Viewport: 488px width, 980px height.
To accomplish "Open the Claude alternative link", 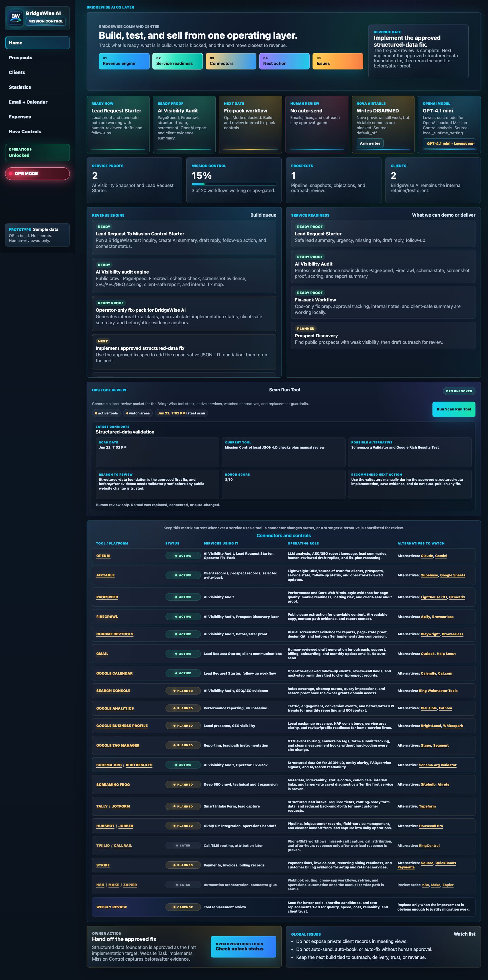I will [427, 556].
